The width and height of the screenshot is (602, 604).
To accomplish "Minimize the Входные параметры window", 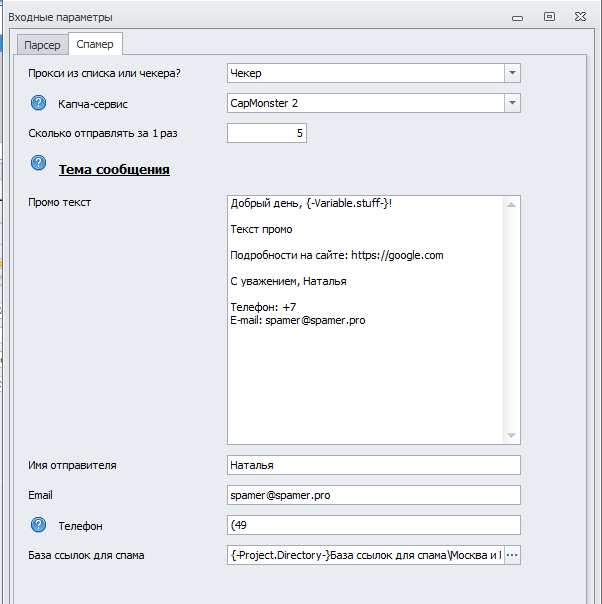I will coord(517,16).
